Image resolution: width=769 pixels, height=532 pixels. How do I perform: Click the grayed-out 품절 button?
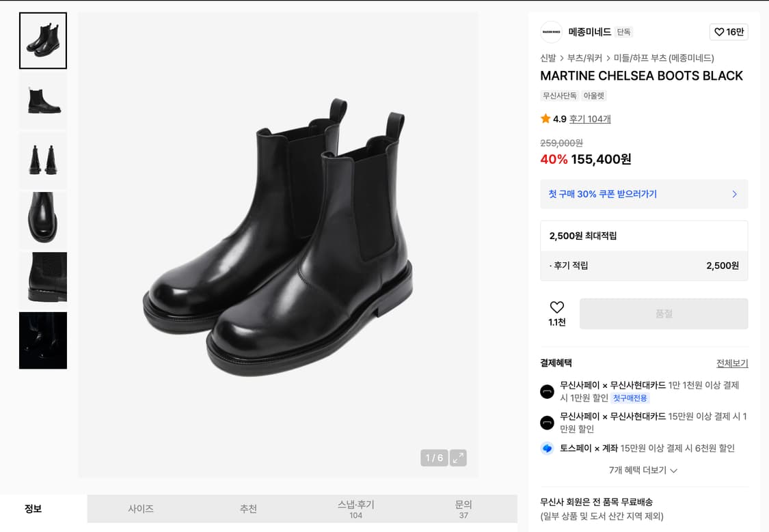[x=663, y=313]
